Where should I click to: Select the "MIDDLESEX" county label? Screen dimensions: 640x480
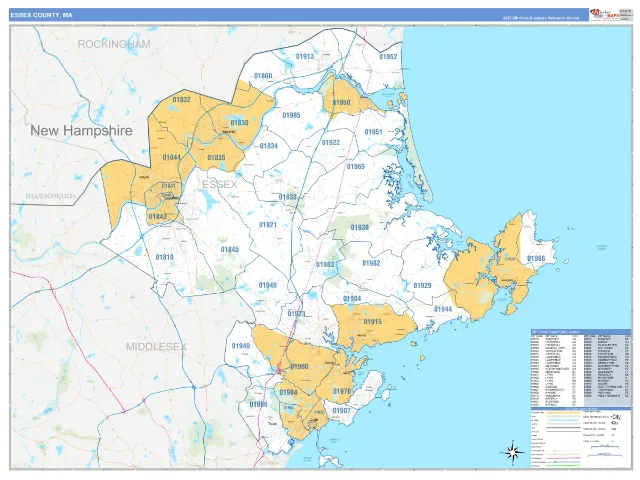click(156, 347)
